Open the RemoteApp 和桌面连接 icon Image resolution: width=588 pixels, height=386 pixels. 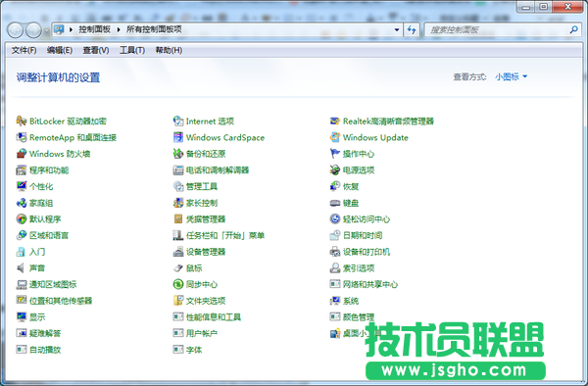(22, 137)
